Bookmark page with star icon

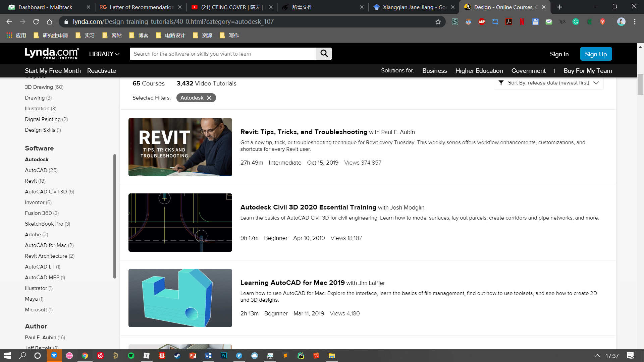point(438,22)
